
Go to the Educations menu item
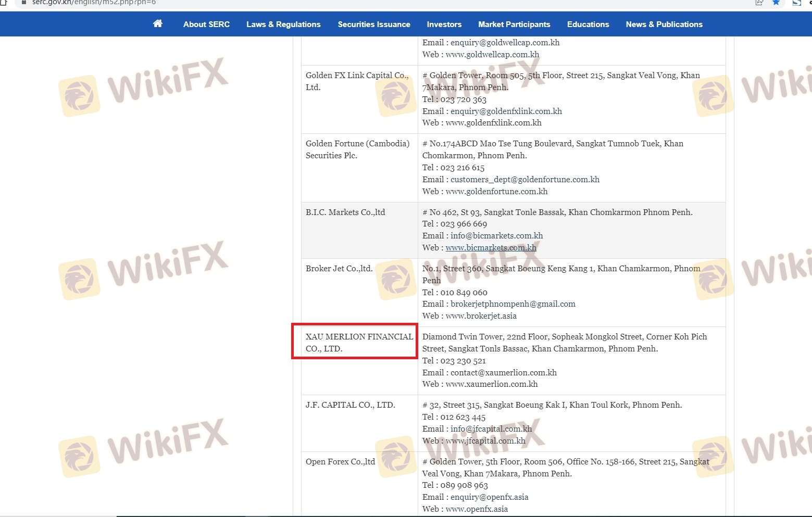pos(588,24)
